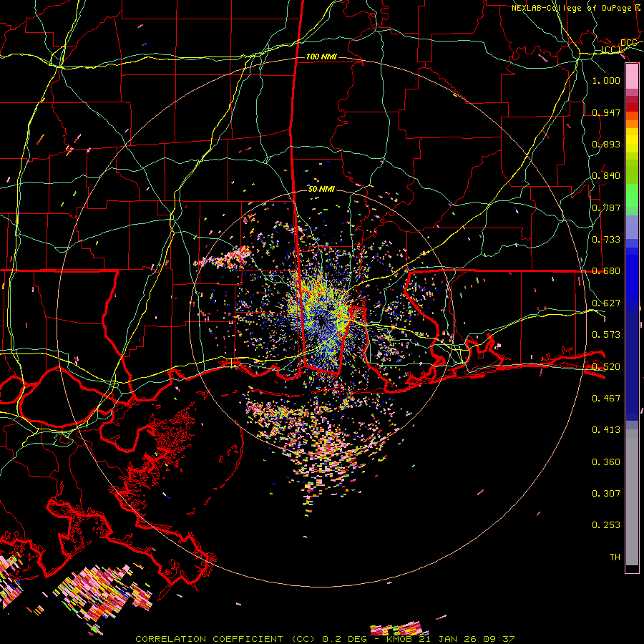Select the 0.360 legend value

(x=606, y=462)
